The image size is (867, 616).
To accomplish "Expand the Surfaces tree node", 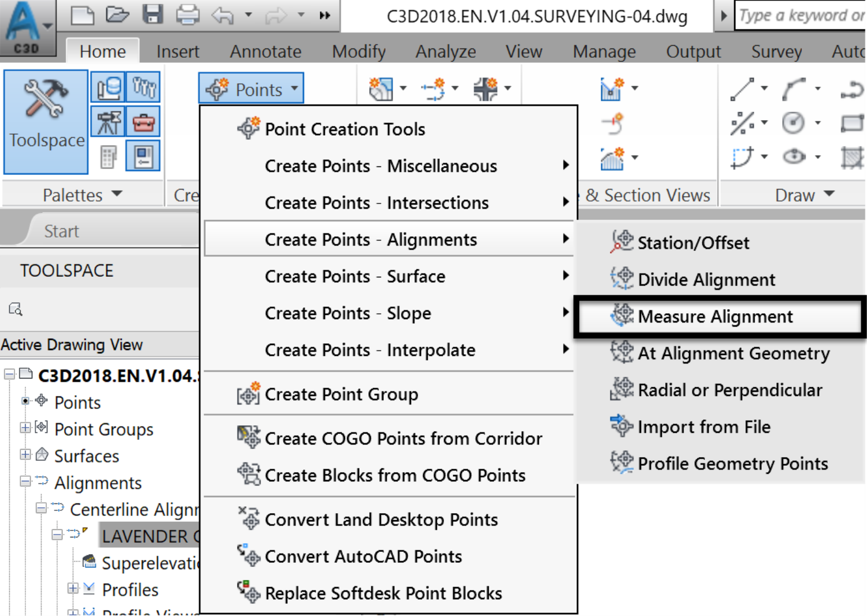I will 25,455.
